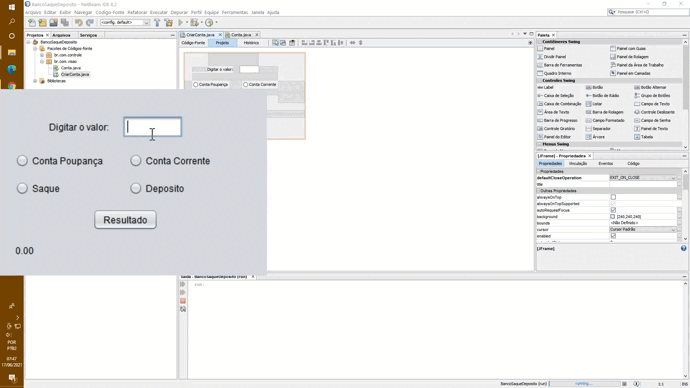Screen dimensions: 690x388
Task: Expand the Bibliotecas node
Action: (35, 81)
